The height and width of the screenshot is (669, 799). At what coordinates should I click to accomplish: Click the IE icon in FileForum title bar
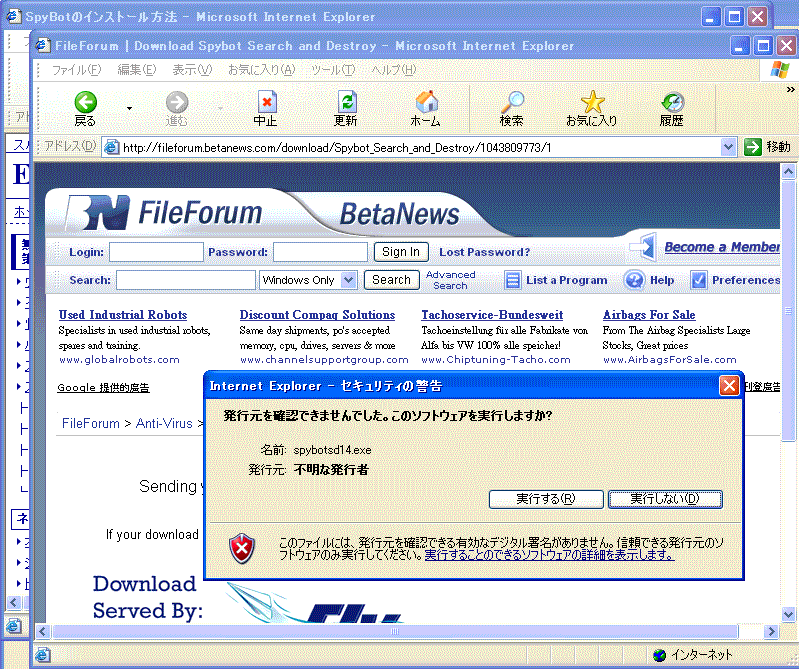tap(43, 45)
